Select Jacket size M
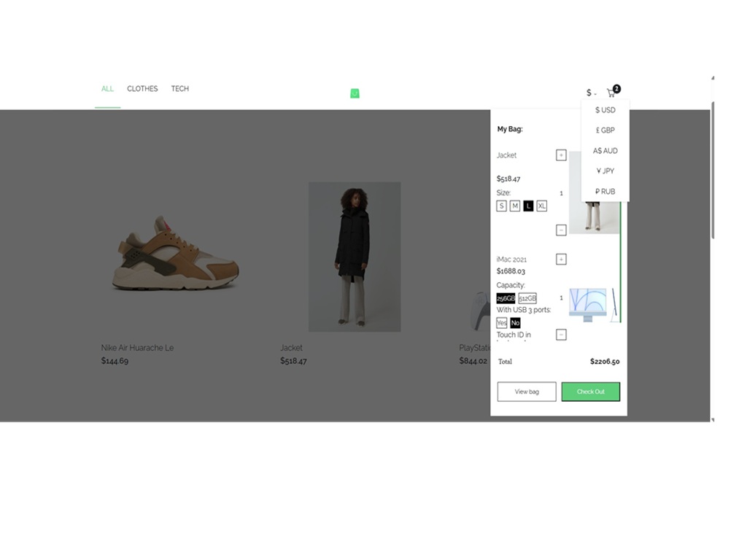747x560 pixels. 514,206
